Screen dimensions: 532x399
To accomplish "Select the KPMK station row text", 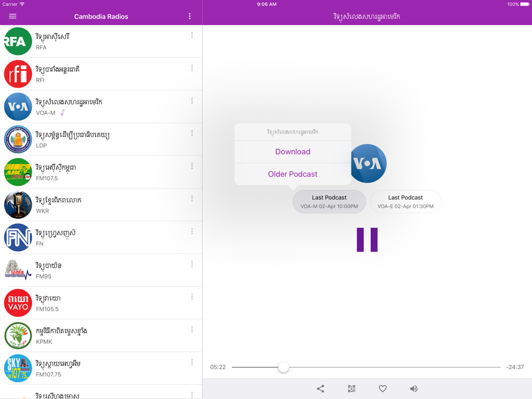I will [61, 336].
